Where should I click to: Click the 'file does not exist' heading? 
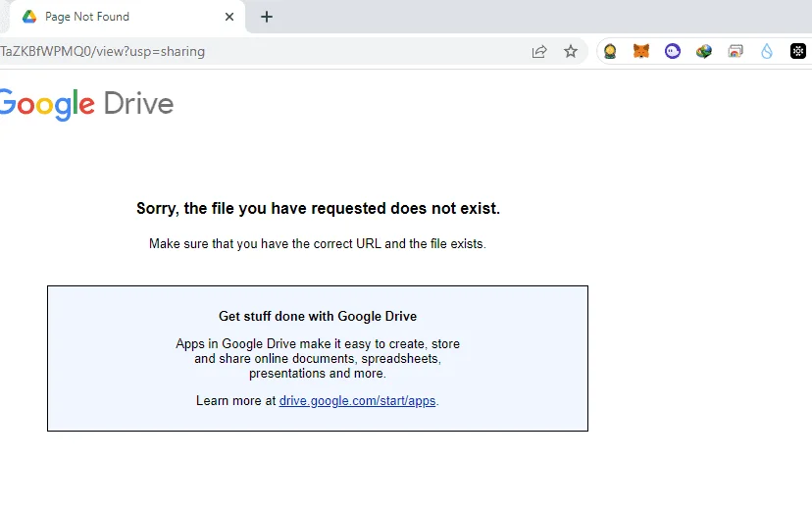click(318, 208)
